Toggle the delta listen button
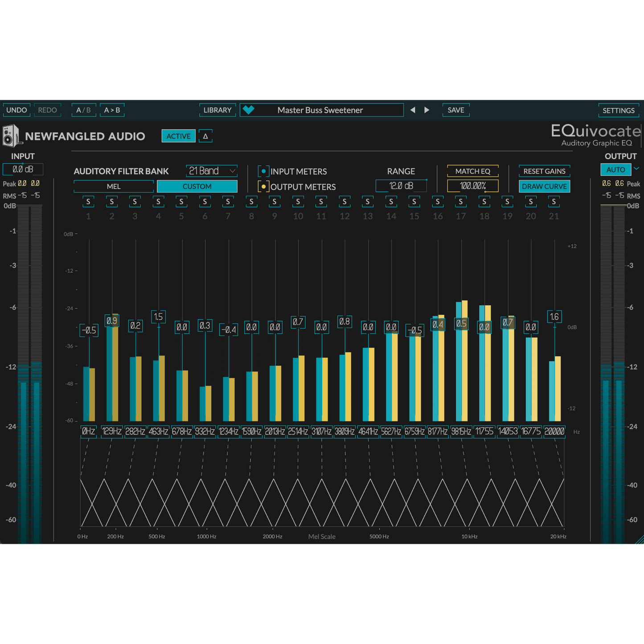This screenshot has width=644, height=644. [x=205, y=136]
